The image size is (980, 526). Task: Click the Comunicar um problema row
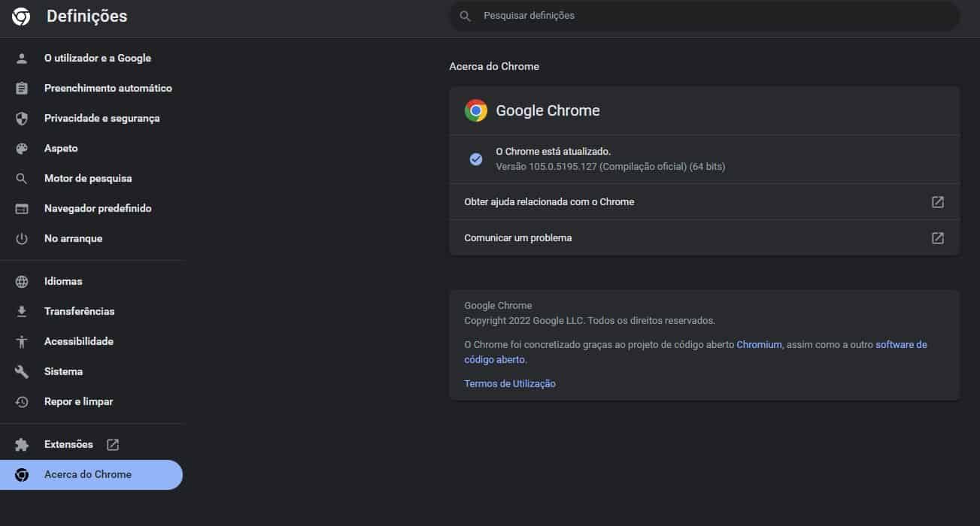[704, 237]
